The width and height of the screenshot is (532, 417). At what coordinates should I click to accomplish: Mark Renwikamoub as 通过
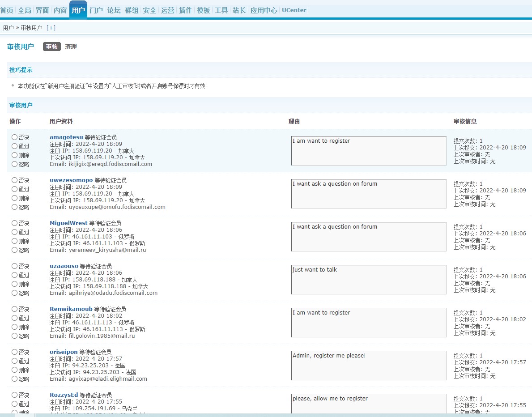tap(15, 318)
